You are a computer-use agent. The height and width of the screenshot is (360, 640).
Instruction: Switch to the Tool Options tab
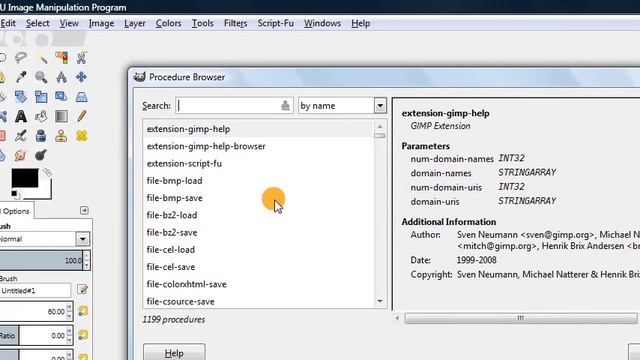(16, 211)
